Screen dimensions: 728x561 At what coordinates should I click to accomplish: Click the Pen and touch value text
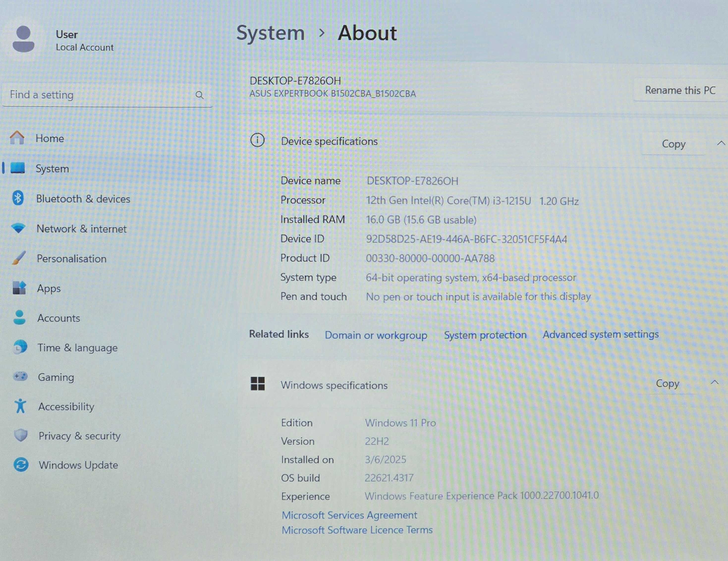tap(478, 296)
